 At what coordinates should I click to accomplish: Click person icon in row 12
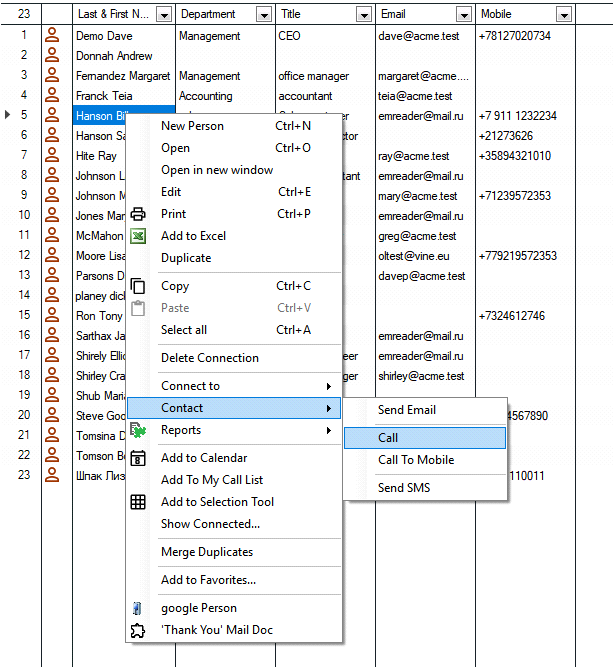(52, 255)
